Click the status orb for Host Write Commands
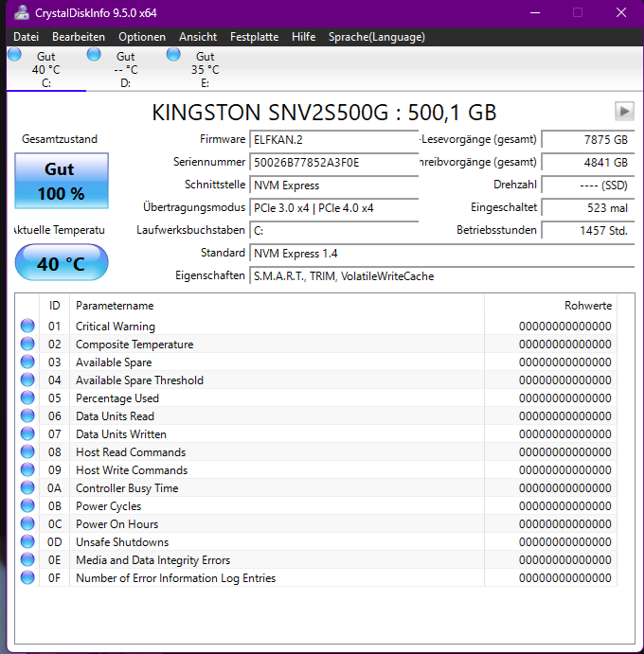The height and width of the screenshot is (654, 644). click(27, 469)
